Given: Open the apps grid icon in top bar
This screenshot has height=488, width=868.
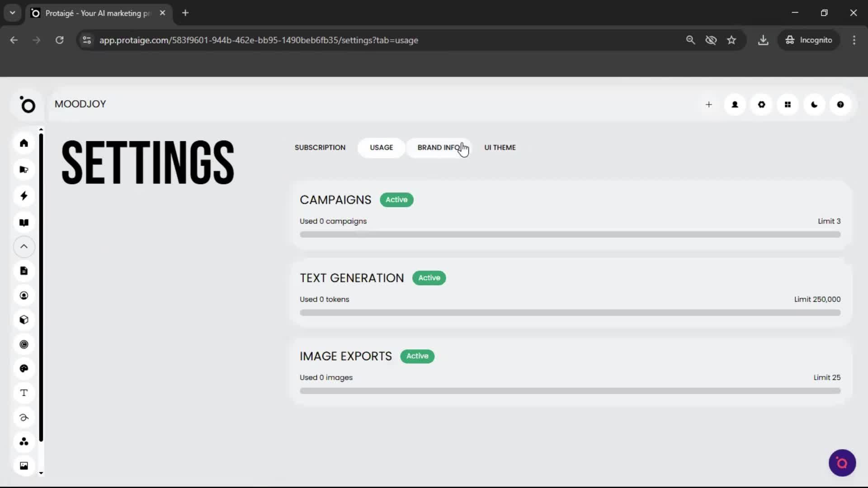Looking at the screenshot, I should click(788, 104).
